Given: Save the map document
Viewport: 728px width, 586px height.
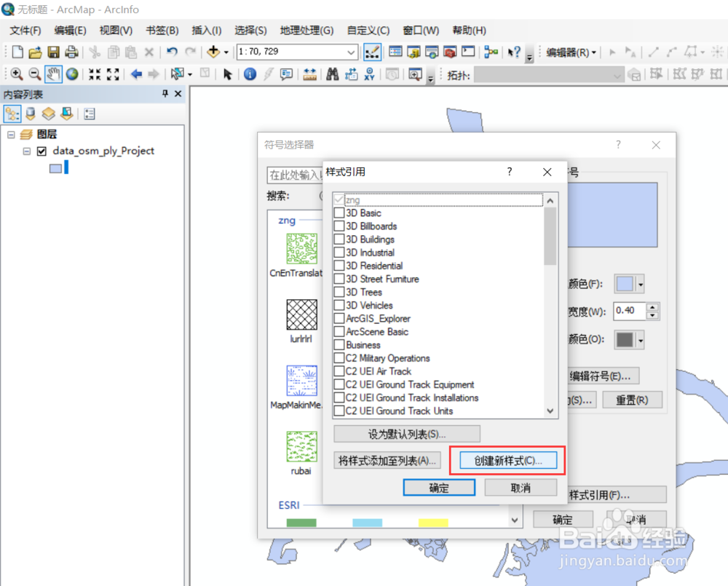Looking at the screenshot, I should pyautogui.click(x=54, y=52).
